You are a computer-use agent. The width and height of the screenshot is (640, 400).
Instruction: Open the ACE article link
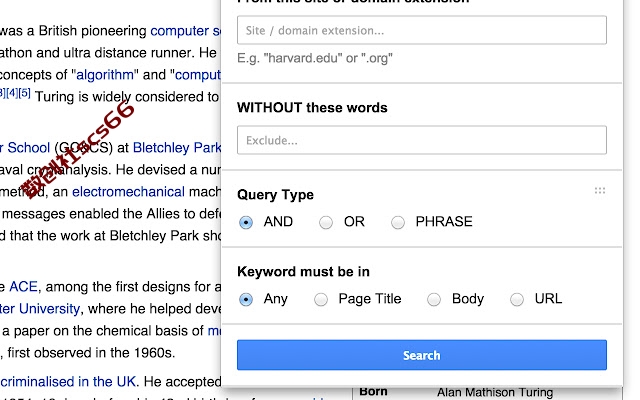[x=23, y=287]
